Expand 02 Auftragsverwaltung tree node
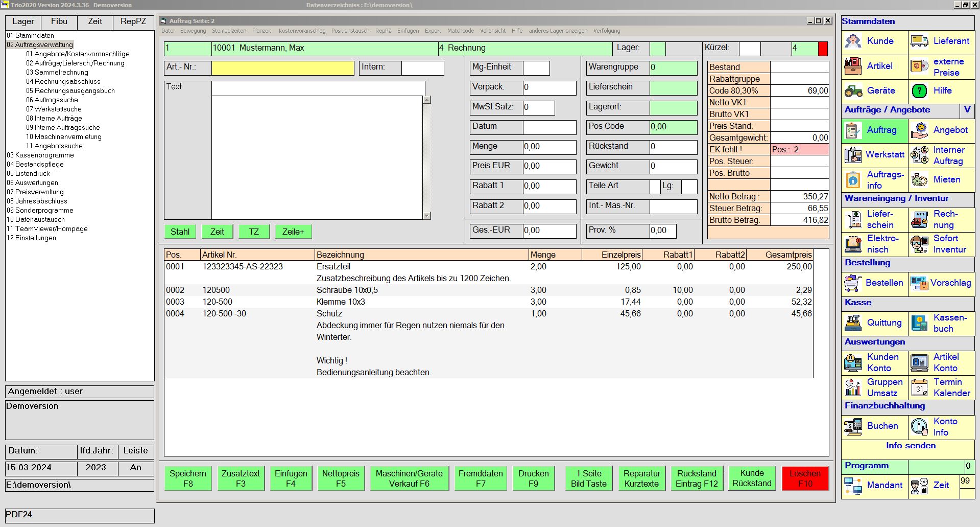Image resolution: width=980 pixels, height=527 pixels. coord(40,45)
